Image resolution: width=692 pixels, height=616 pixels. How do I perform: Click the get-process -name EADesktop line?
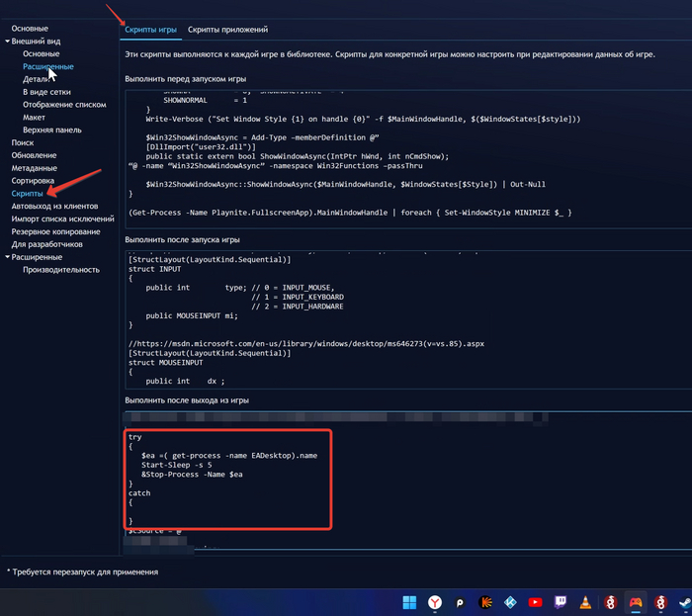pyautogui.click(x=229, y=456)
